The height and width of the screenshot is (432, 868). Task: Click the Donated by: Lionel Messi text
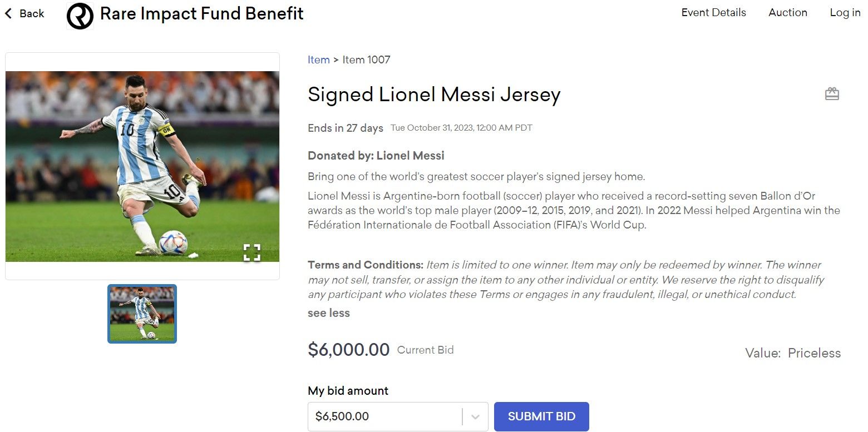(376, 155)
